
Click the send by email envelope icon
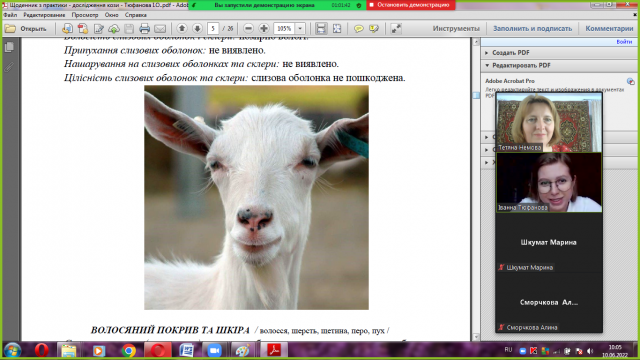(160, 29)
